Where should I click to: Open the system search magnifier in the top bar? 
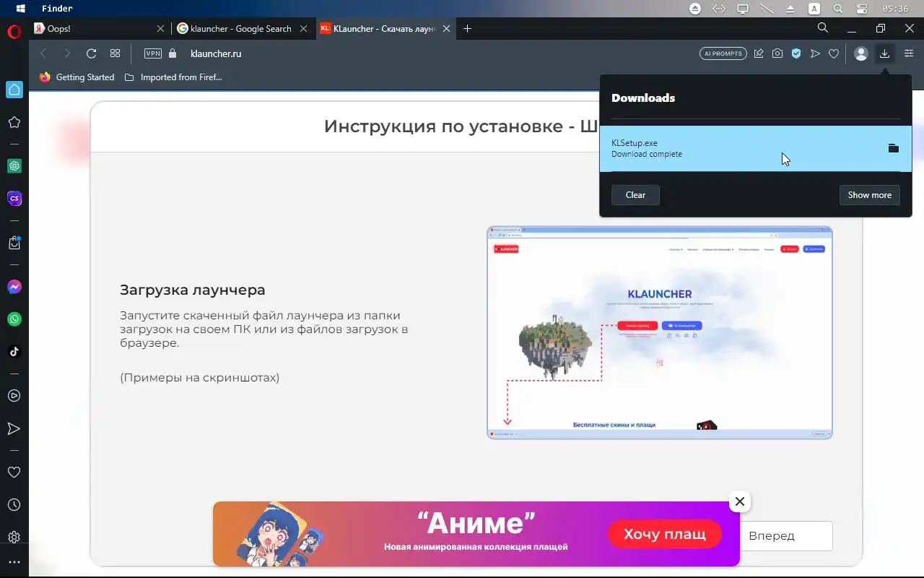[x=838, y=9]
